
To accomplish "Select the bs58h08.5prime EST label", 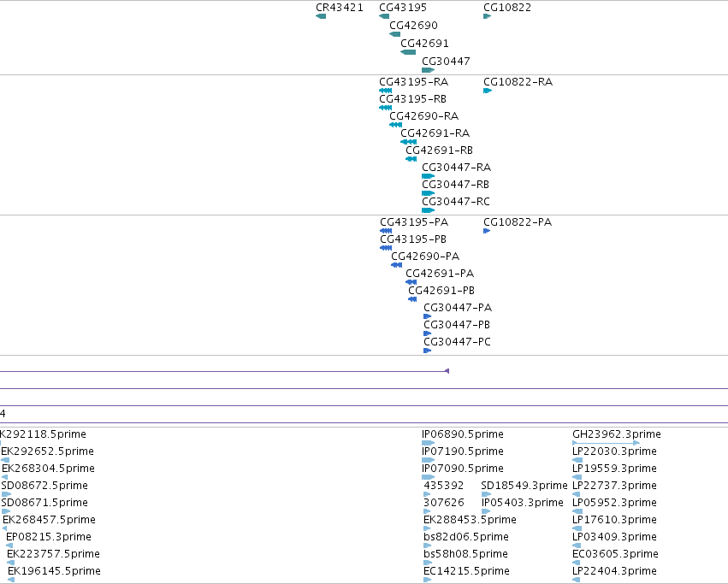I will [x=465, y=554].
